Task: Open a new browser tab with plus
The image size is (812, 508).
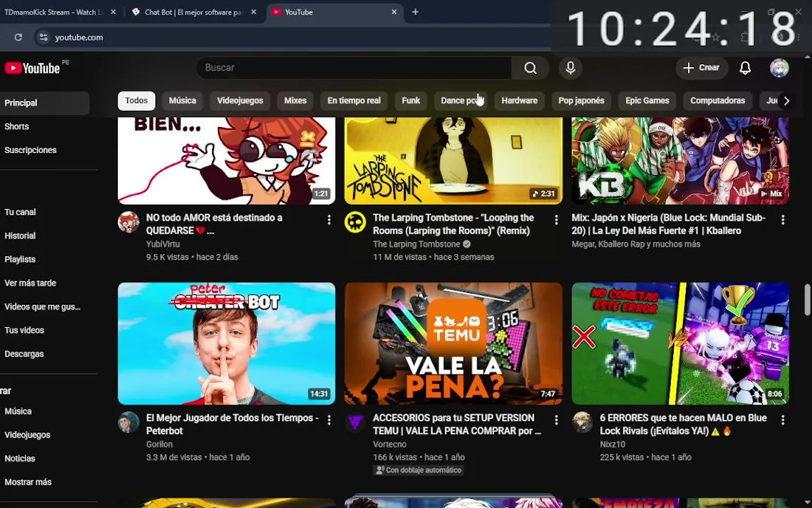Action: [x=414, y=12]
